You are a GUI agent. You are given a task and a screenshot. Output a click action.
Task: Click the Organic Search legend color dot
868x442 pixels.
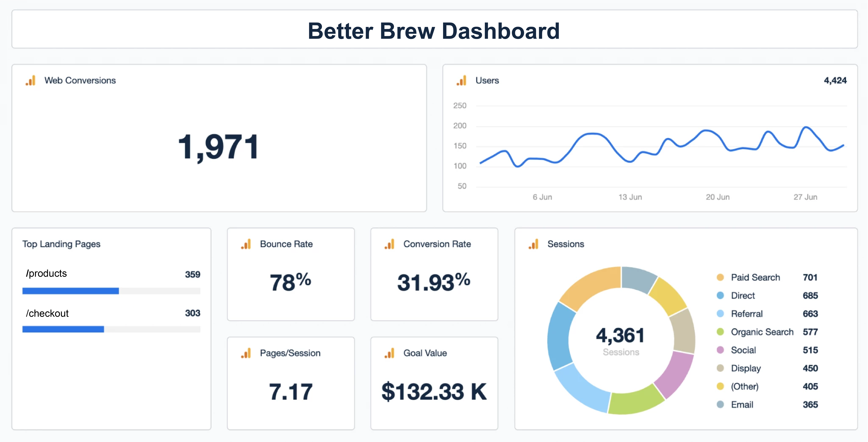(x=720, y=332)
